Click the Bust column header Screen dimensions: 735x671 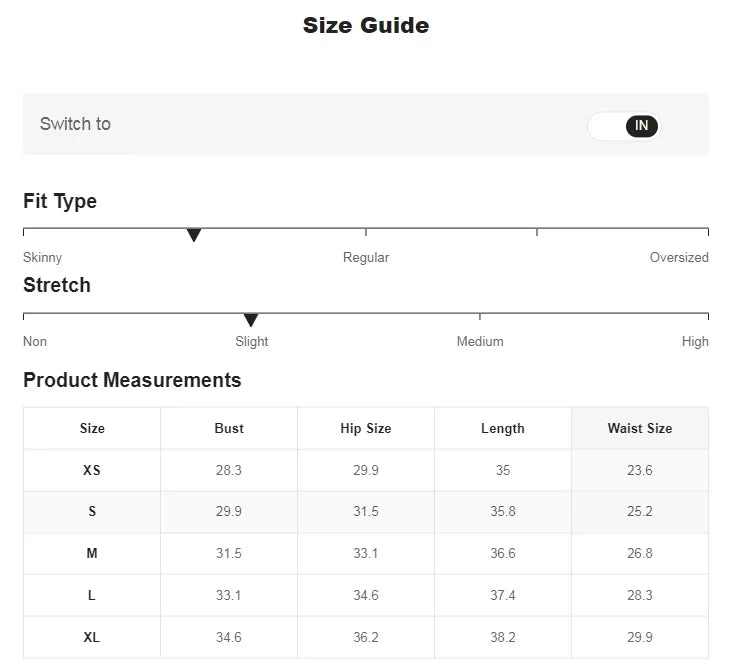coord(229,428)
